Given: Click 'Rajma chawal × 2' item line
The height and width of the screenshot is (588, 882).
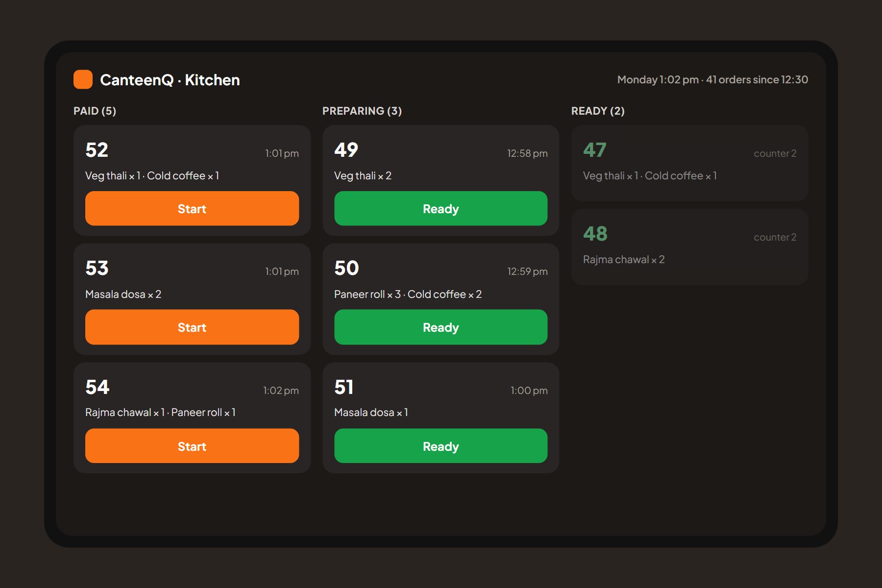Looking at the screenshot, I should 624,260.
